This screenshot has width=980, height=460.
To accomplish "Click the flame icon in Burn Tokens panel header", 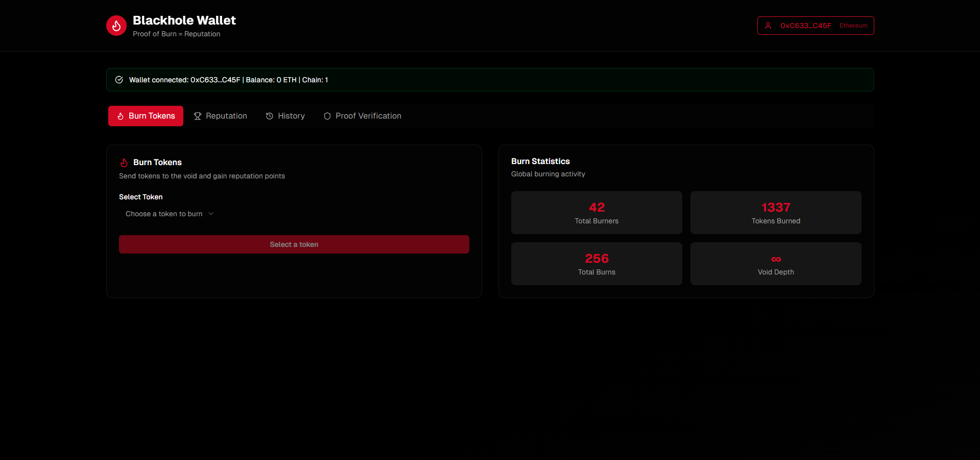I will pos(124,163).
